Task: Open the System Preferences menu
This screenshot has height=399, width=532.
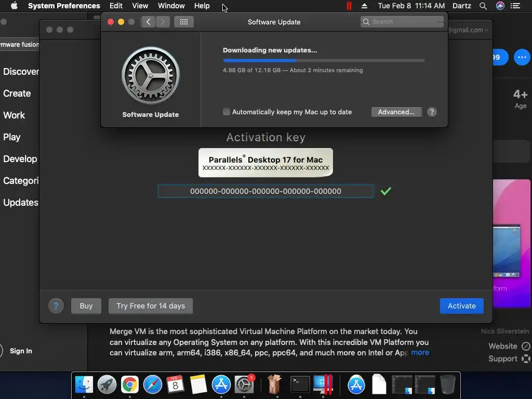Action: pos(64,6)
